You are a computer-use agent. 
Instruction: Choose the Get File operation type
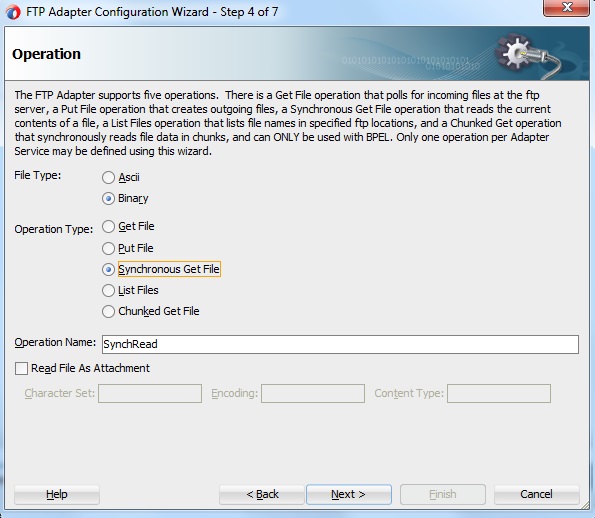coord(108,227)
